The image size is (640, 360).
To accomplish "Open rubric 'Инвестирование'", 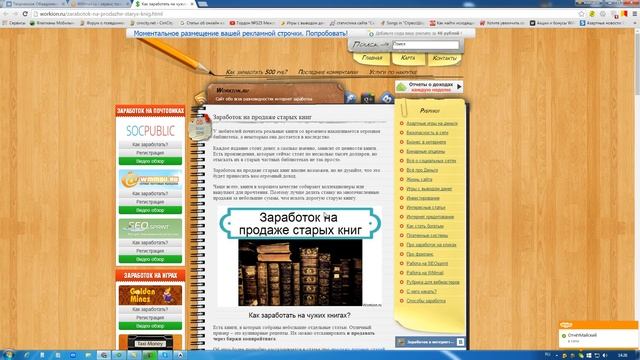I will click(x=423, y=198).
